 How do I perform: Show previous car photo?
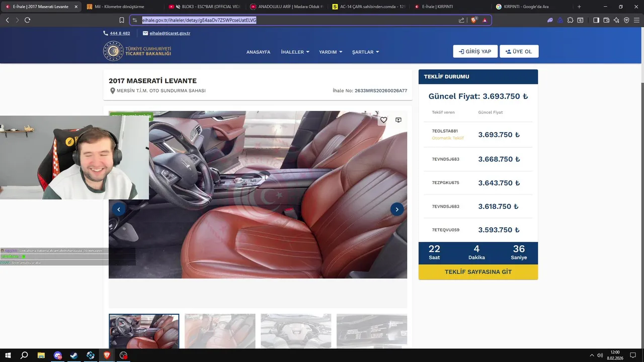pos(119,209)
